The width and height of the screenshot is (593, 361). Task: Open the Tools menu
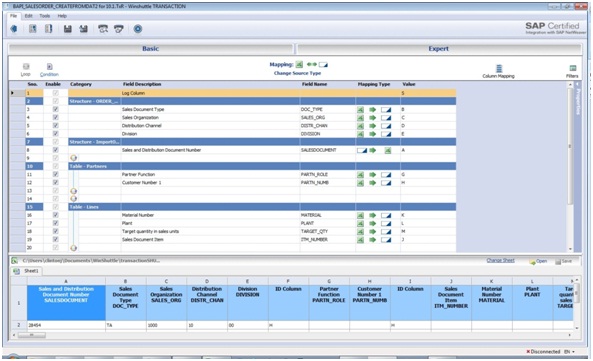coord(45,16)
